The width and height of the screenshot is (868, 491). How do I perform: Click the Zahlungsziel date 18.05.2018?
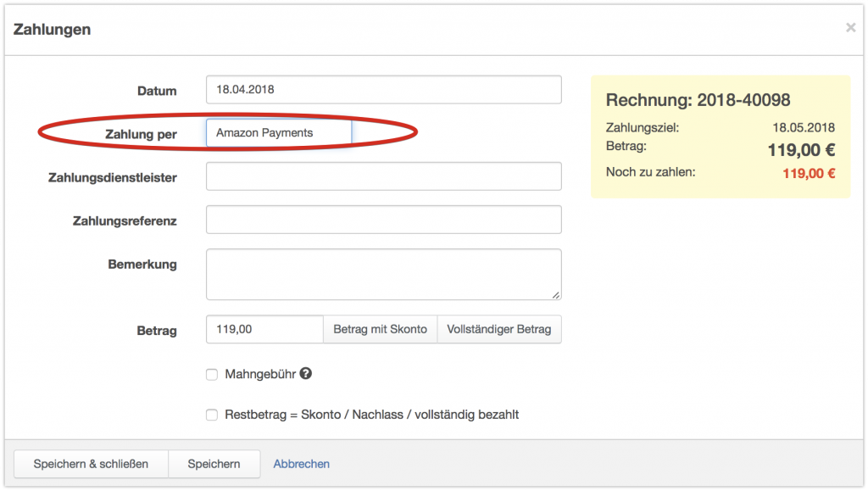(804, 128)
